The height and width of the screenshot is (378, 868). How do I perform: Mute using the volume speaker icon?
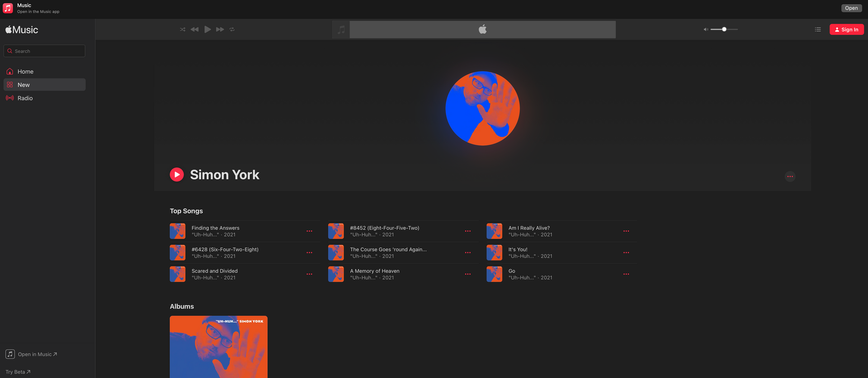(x=706, y=29)
